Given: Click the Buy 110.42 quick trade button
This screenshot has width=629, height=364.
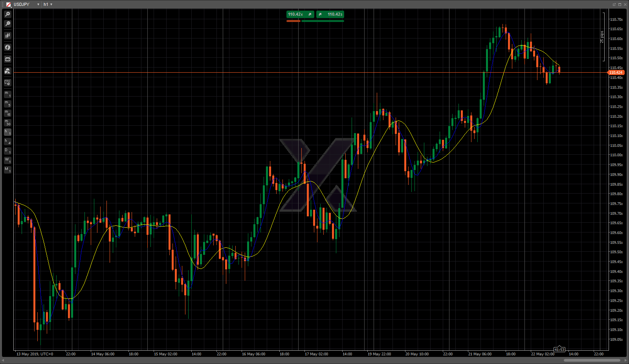Looking at the screenshot, I should coord(330,15).
